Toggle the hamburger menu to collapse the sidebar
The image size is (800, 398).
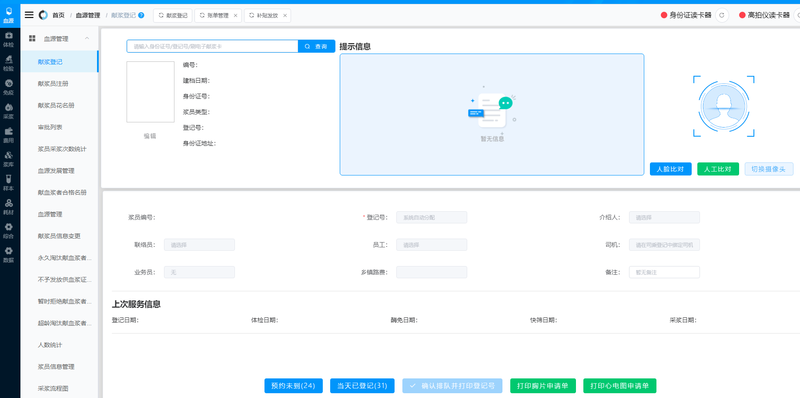[29, 15]
